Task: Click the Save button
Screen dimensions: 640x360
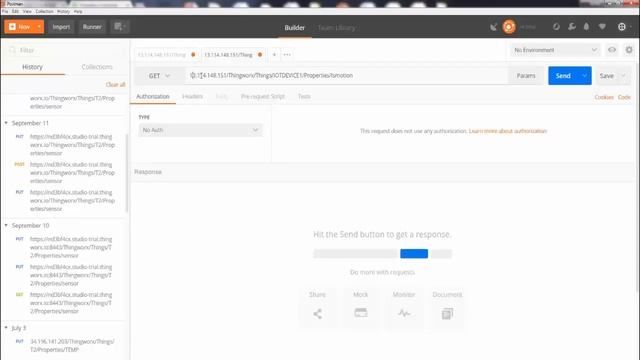Action: 607,76
